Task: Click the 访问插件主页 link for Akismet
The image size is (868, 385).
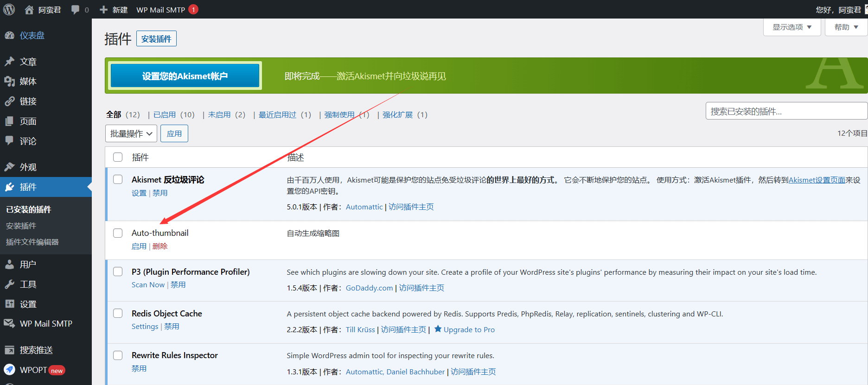Action: click(411, 207)
